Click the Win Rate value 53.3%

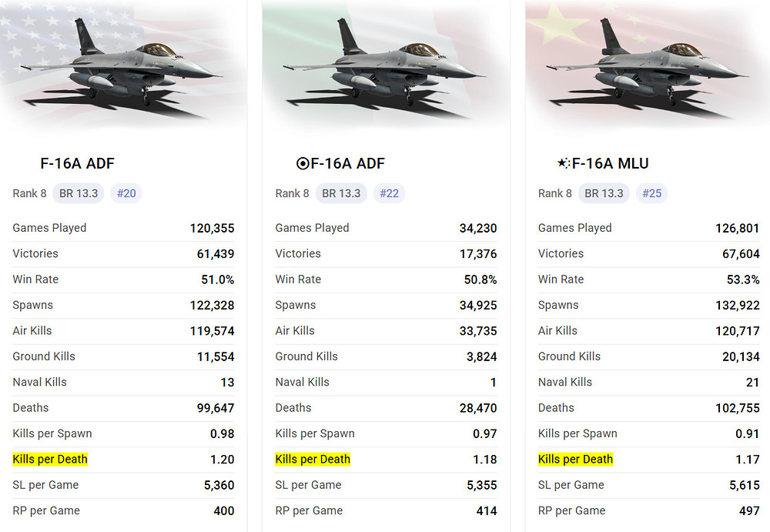(743, 279)
